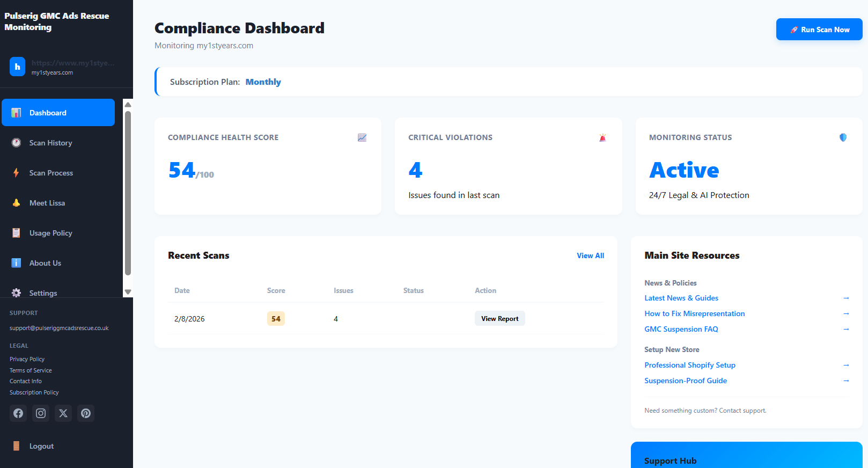Click the Settings gear icon in sidebar
This screenshot has width=868, height=468.
(x=17, y=292)
